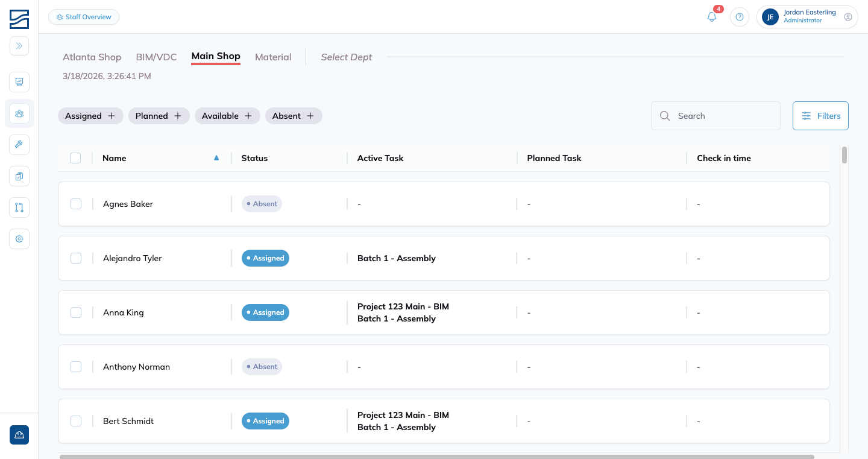
Task: Switch to the BIM/VDC tab
Action: [x=157, y=57]
